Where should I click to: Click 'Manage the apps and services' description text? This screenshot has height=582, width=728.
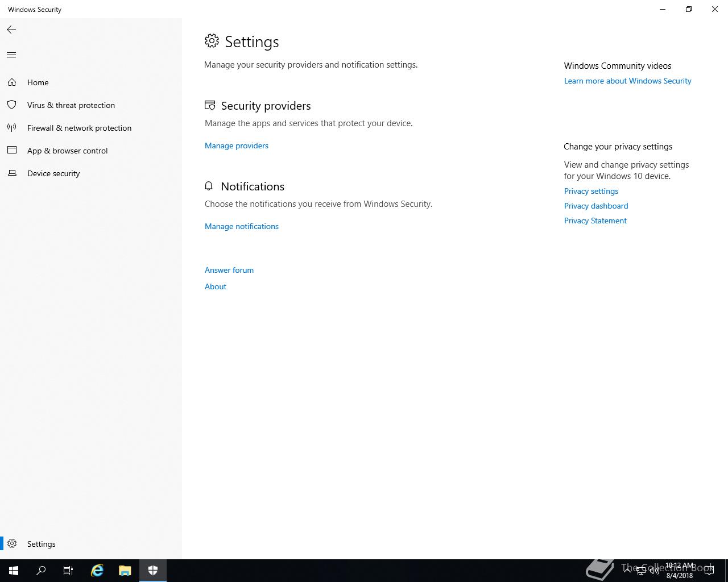point(309,123)
